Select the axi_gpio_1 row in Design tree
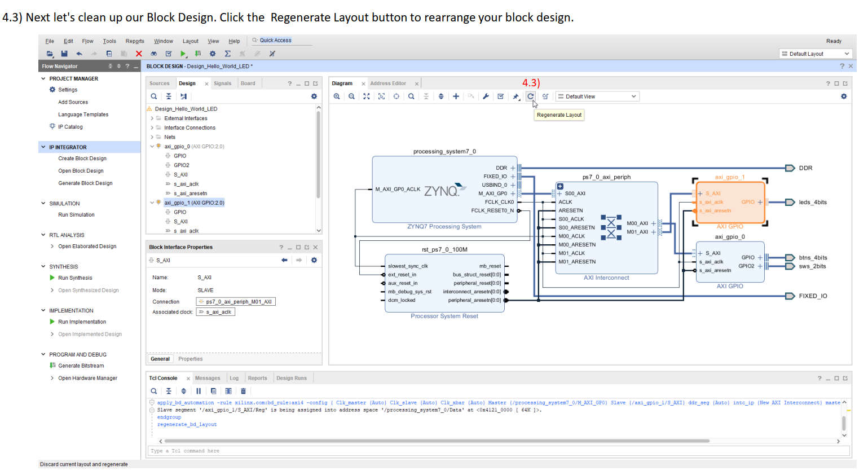Screen dimensions: 868x475 coord(194,203)
